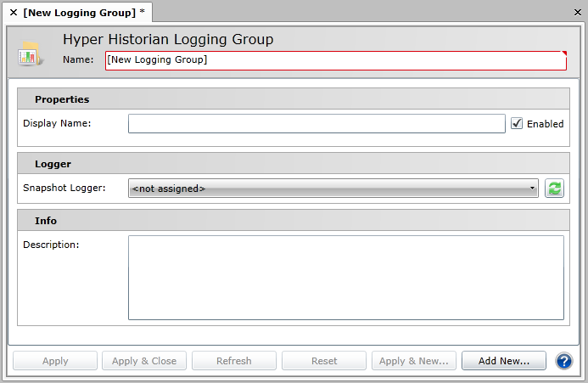The height and width of the screenshot is (383, 588).
Task: Refresh the Snapshot Logger list with green icon
Action: (555, 189)
